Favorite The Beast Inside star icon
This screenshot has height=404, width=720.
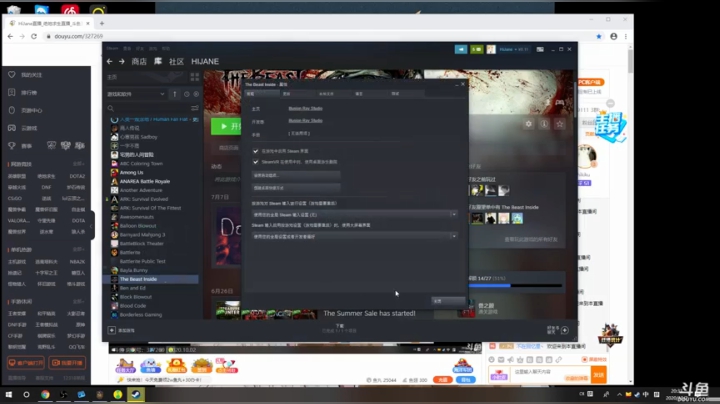point(560,124)
